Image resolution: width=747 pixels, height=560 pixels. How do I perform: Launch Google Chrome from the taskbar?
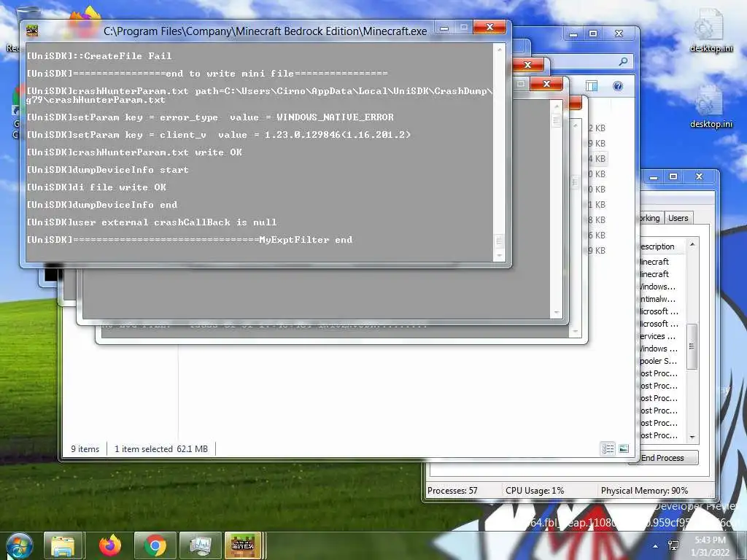(x=155, y=545)
